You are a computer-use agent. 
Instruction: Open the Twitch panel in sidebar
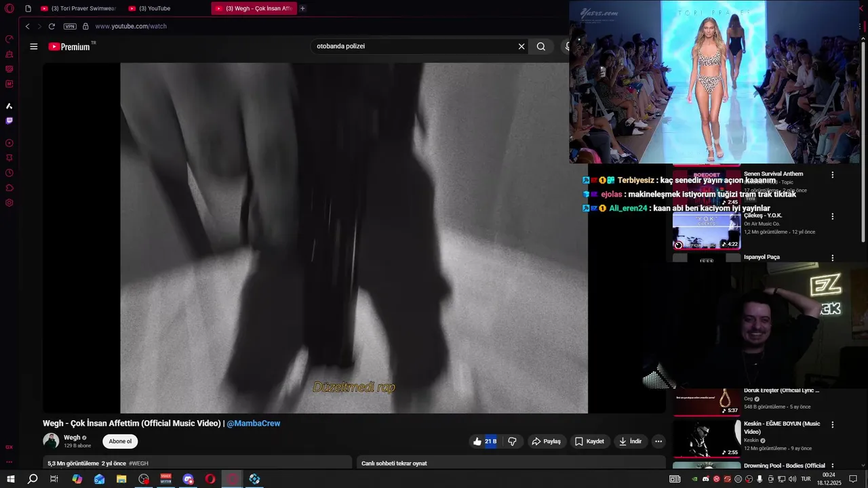pos(9,121)
